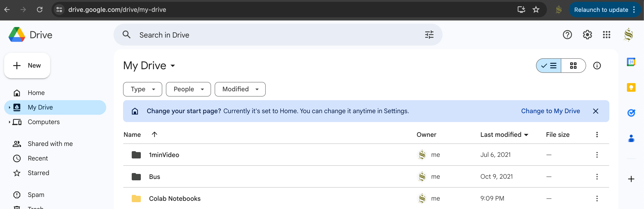Toggle Name column sort direction arrow
Viewport: 644px width, 209px height.
coord(155,134)
